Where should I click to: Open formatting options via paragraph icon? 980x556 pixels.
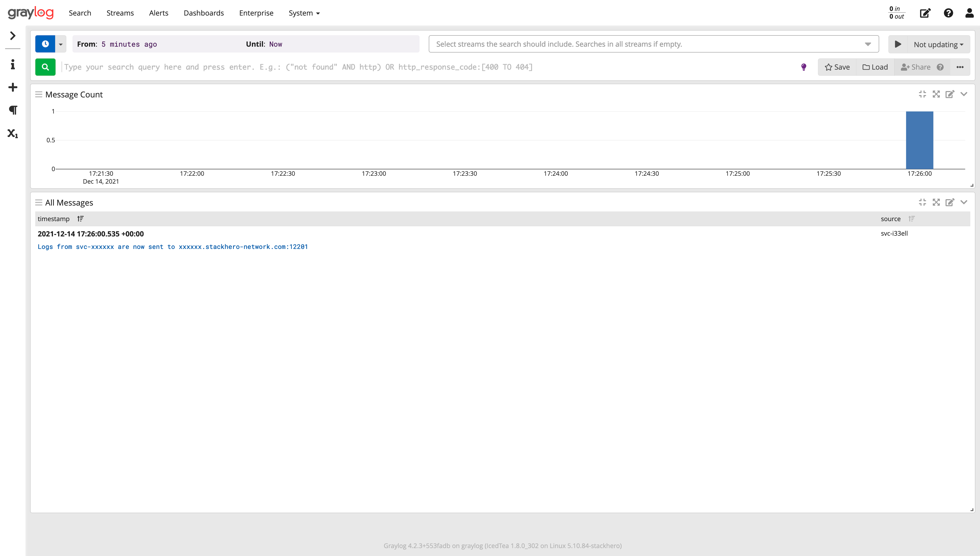13,110
